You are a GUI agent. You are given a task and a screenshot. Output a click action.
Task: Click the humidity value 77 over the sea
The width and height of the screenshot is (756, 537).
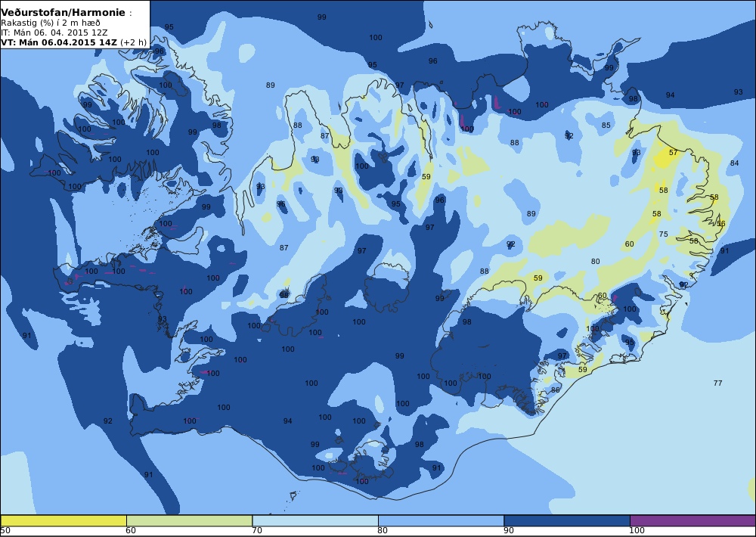pos(718,383)
